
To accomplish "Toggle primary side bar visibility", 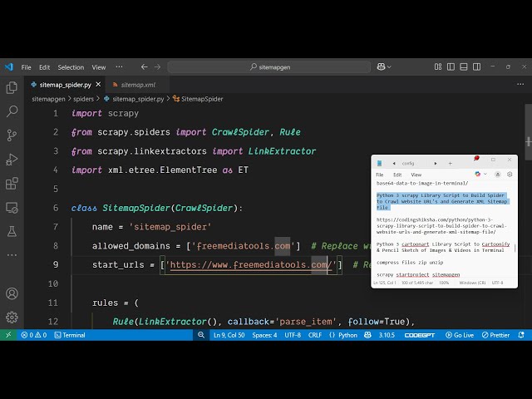I will coord(451,66).
